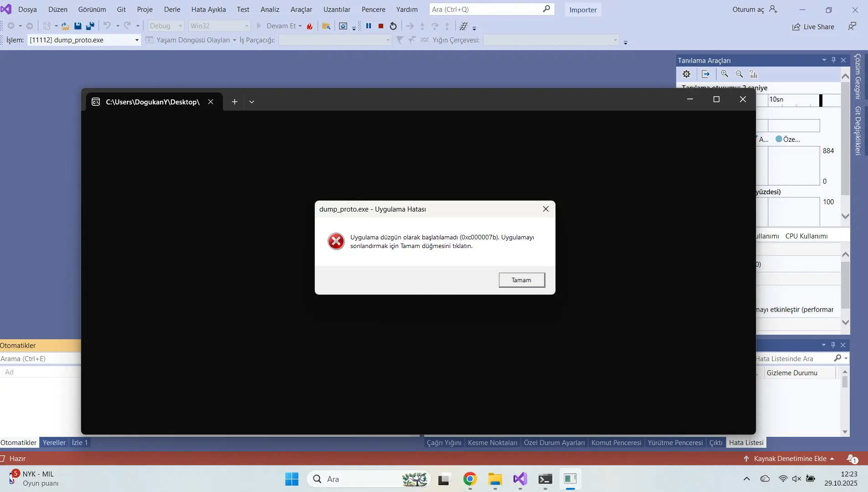Image resolution: width=868 pixels, height=492 pixels.
Task: Open Diagnostic Tools settings gear
Action: tap(686, 74)
